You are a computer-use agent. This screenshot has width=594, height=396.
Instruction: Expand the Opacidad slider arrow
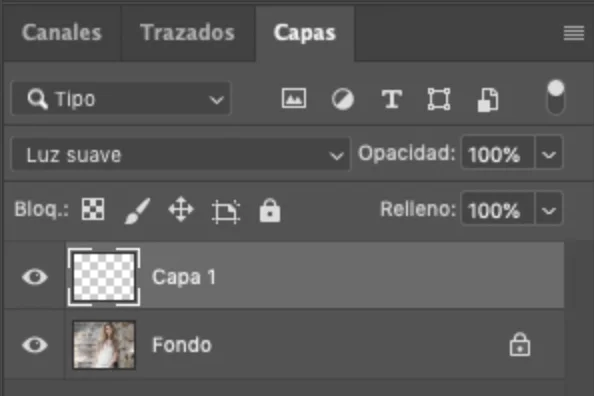(549, 154)
